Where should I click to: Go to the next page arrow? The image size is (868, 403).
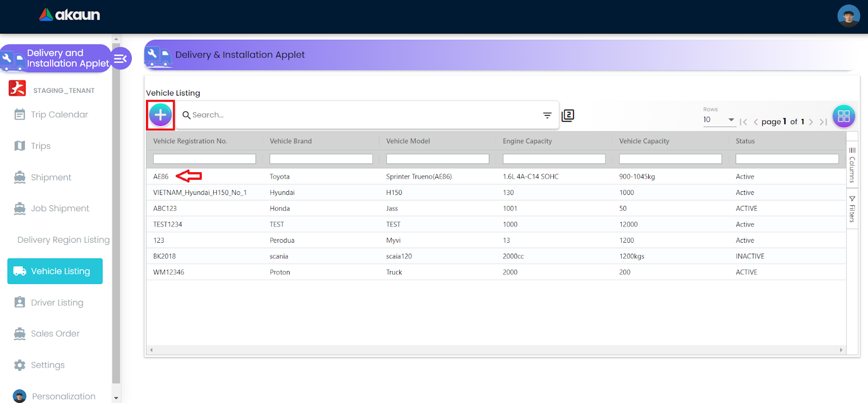811,122
